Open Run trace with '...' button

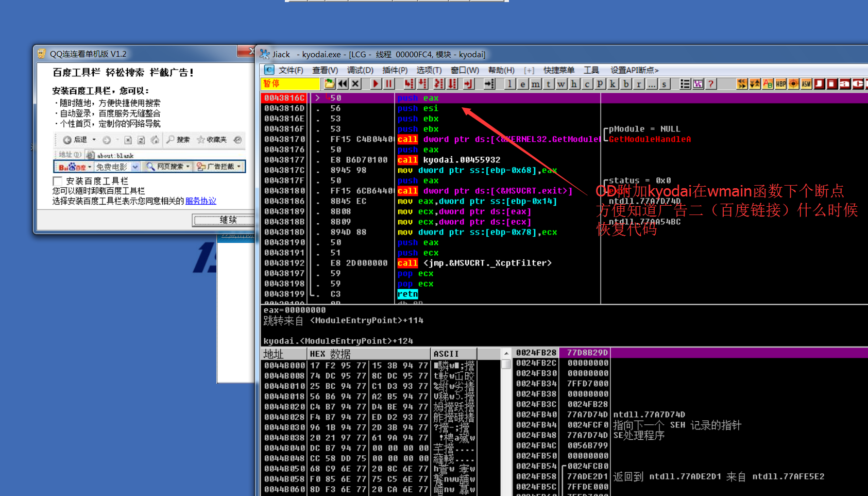point(652,84)
